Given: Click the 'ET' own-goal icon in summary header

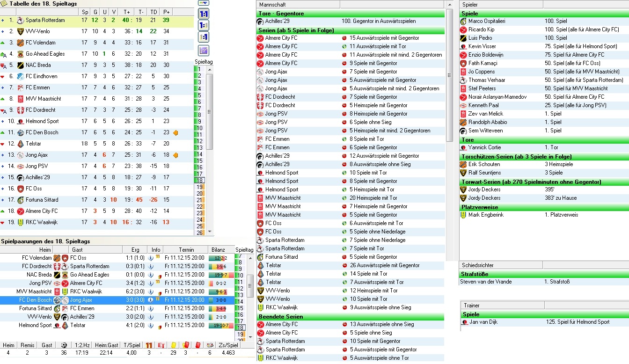Looking at the screenshot, I should 161,345.
